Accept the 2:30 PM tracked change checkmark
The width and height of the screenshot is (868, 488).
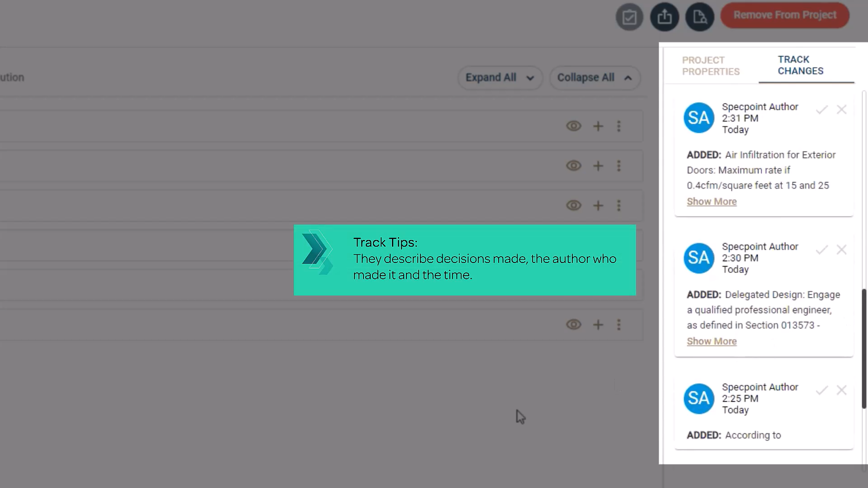coord(822,250)
